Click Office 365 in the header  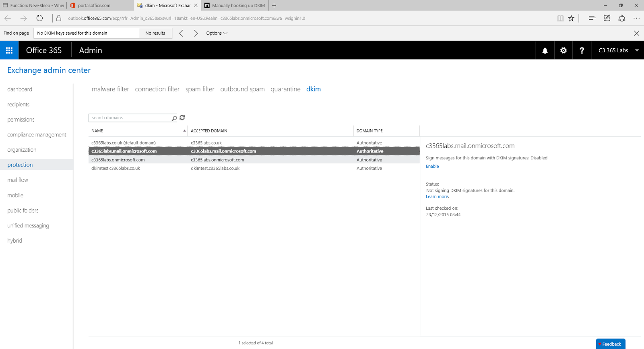click(44, 50)
